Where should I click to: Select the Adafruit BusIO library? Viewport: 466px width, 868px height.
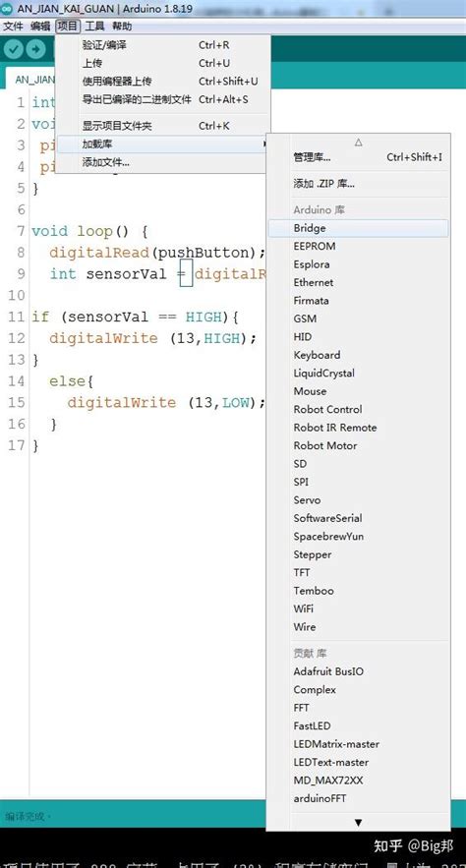(358, 671)
